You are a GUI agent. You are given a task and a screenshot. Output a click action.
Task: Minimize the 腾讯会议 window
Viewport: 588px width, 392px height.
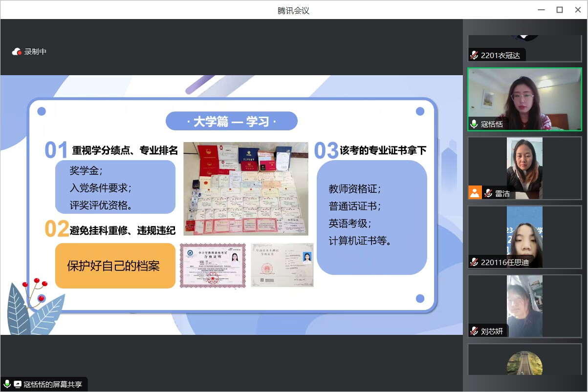(x=541, y=10)
